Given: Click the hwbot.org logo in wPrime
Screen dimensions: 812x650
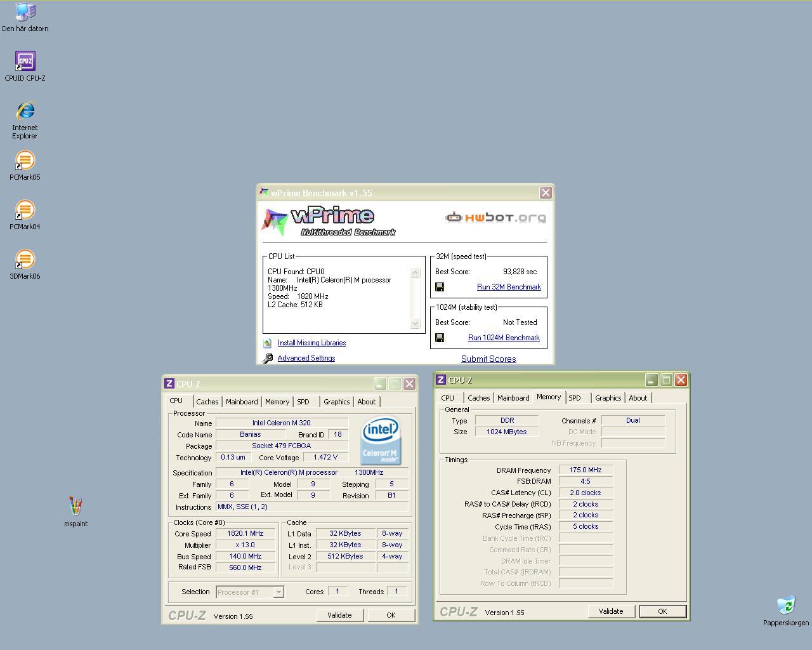Looking at the screenshot, I should tap(495, 218).
